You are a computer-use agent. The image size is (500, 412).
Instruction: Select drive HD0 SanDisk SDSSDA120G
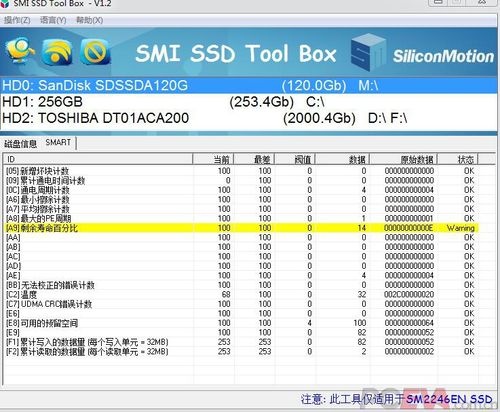pyautogui.click(x=249, y=86)
